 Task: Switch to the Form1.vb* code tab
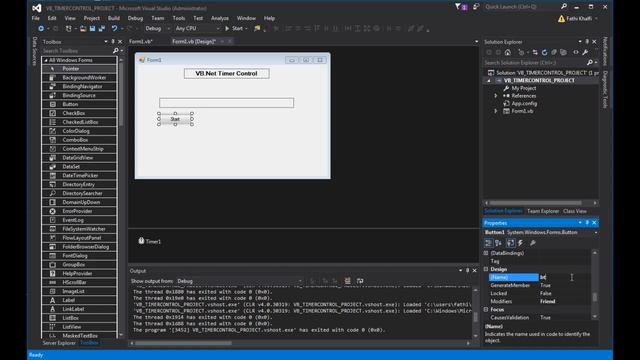pos(141,42)
